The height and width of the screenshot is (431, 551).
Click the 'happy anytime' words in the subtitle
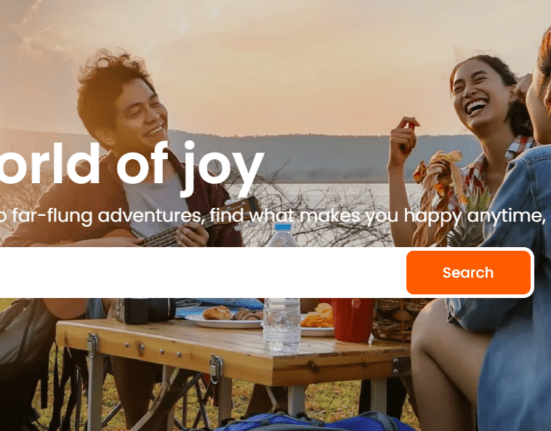click(x=474, y=216)
